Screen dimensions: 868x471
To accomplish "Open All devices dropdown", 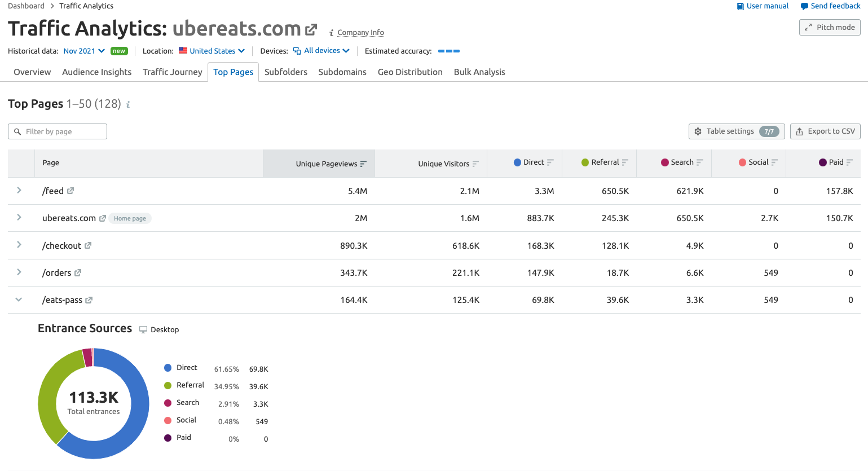I will (x=321, y=51).
